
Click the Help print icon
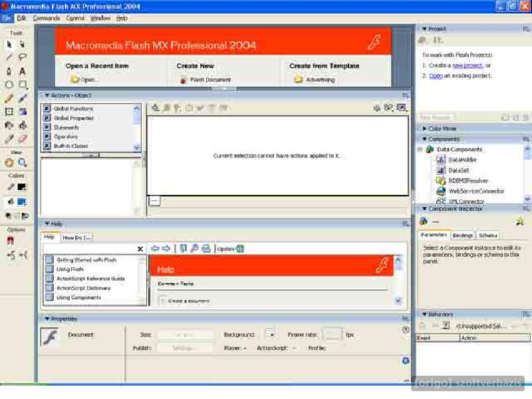coord(206,249)
